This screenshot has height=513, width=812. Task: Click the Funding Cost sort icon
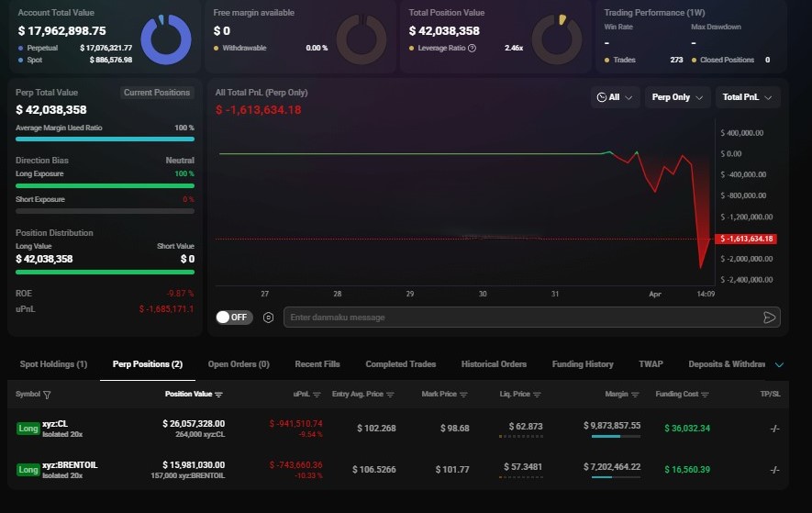pos(705,395)
